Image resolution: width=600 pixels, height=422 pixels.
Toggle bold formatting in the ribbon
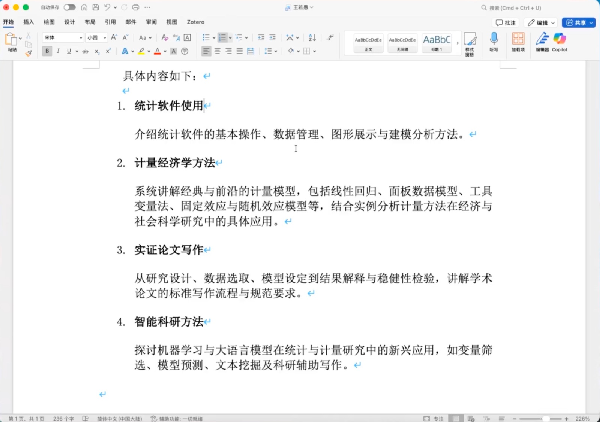(47, 51)
